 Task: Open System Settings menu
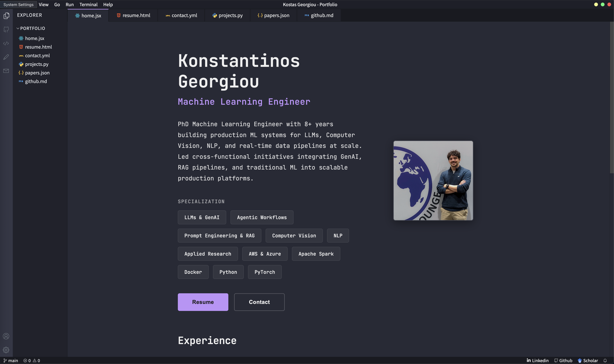point(18,4)
